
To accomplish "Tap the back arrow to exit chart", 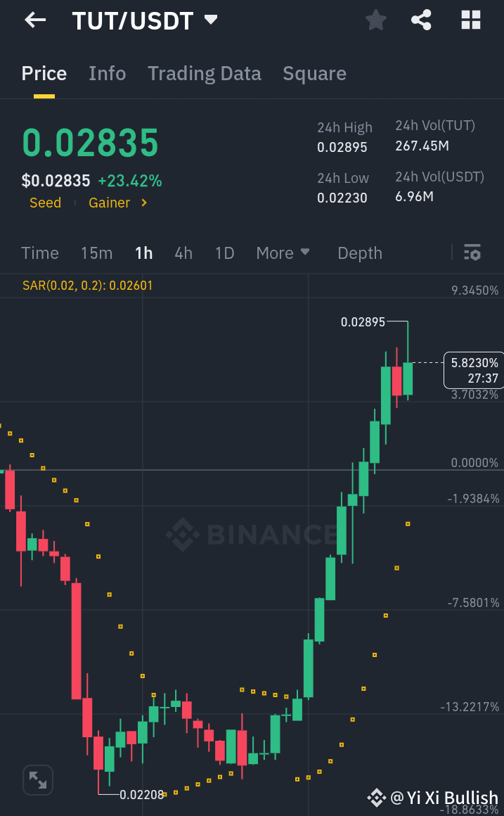I will coord(34,20).
